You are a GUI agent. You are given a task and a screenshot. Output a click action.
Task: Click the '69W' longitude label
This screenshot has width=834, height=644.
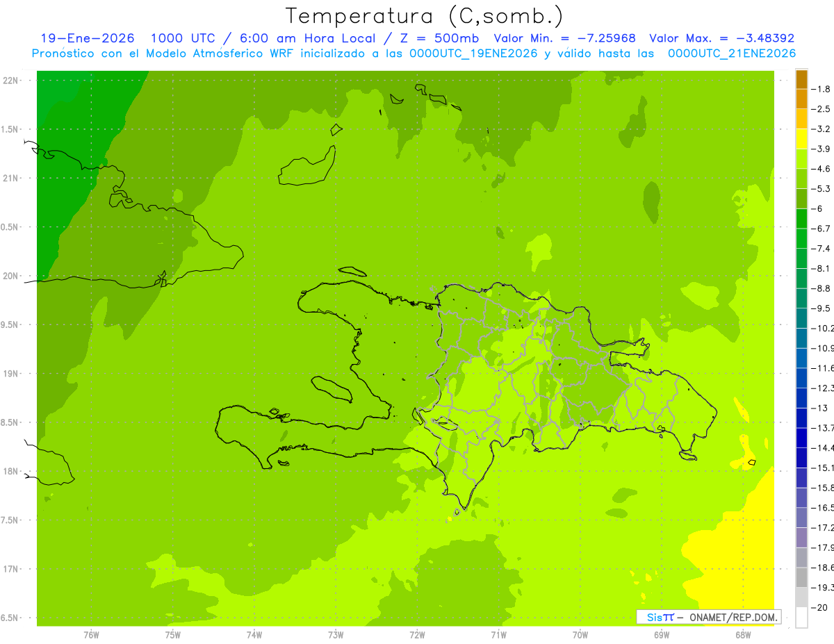(662, 635)
